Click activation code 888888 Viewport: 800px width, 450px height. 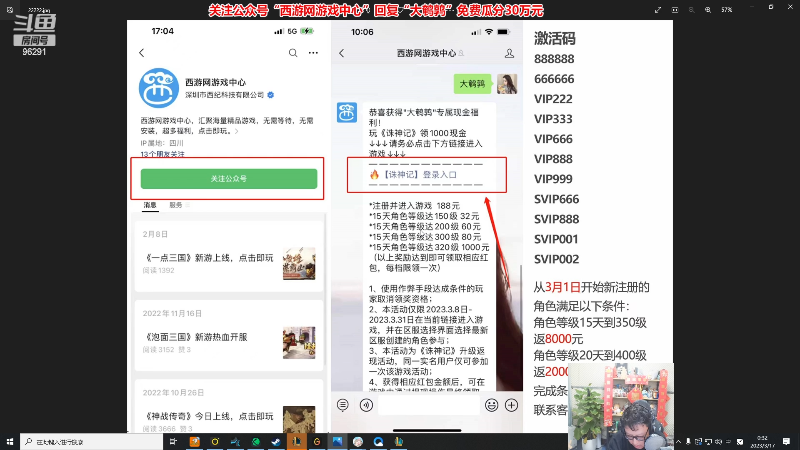[x=554, y=59]
